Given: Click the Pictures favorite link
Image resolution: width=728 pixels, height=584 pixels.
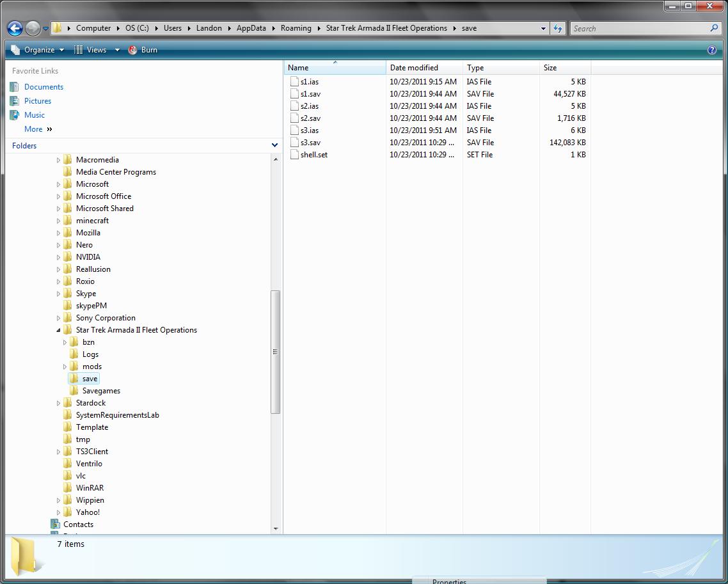Looking at the screenshot, I should pyautogui.click(x=38, y=101).
